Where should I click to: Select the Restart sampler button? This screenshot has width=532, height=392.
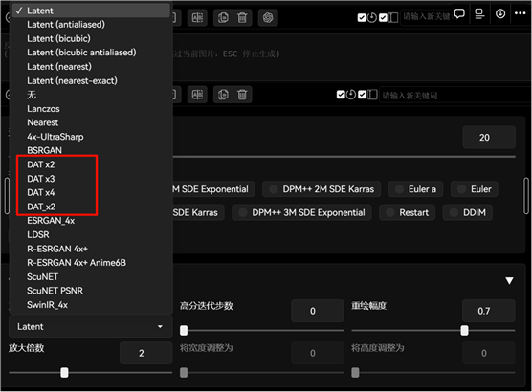point(408,212)
